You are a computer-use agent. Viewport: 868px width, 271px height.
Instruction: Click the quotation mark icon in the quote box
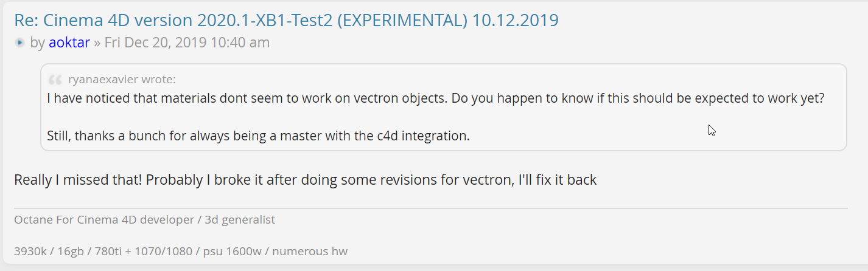coord(55,80)
